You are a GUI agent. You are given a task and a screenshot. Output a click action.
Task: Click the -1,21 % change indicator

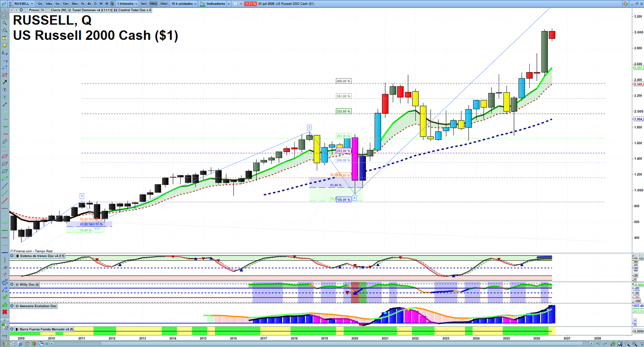pyautogui.click(x=250, y=4)
